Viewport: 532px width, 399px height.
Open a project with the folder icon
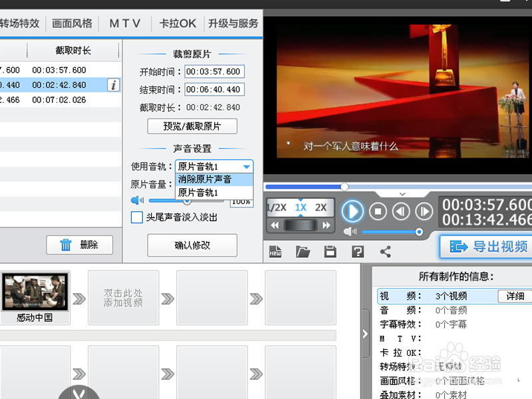coord(303,252)
